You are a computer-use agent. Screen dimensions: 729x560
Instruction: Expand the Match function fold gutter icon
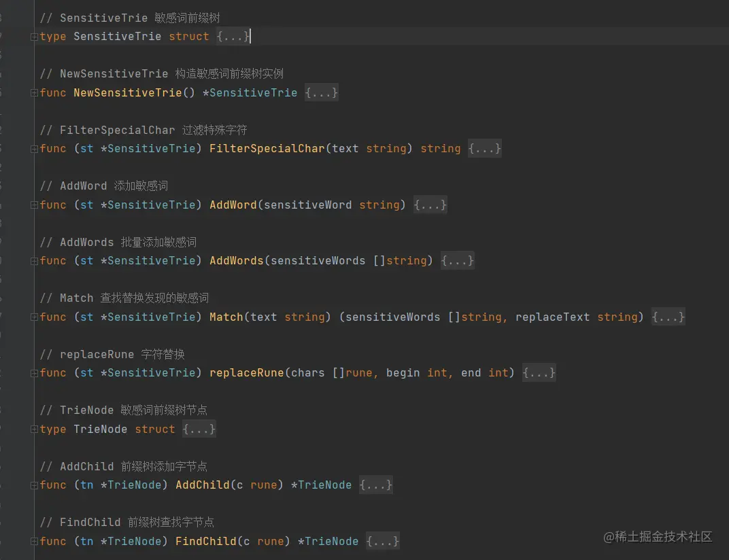(x=34, y=317)
